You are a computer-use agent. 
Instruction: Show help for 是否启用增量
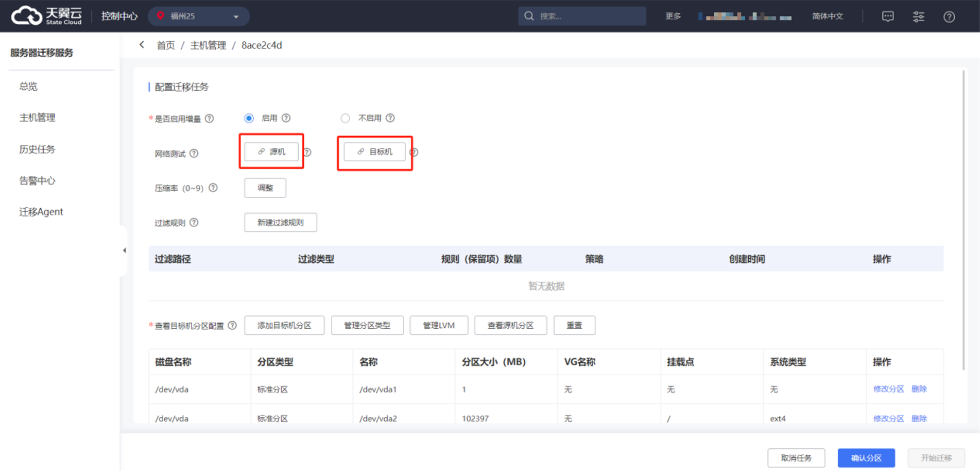[x=209, y=119]
